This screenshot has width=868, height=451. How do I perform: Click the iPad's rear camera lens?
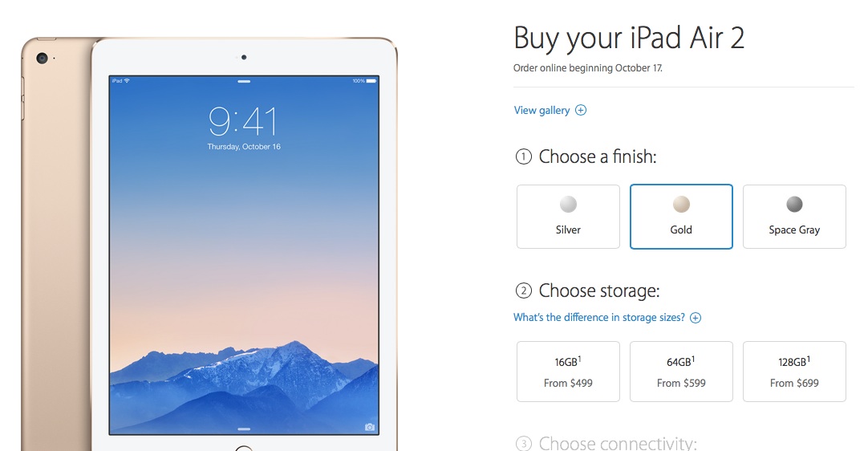click(x=42, y=58)
